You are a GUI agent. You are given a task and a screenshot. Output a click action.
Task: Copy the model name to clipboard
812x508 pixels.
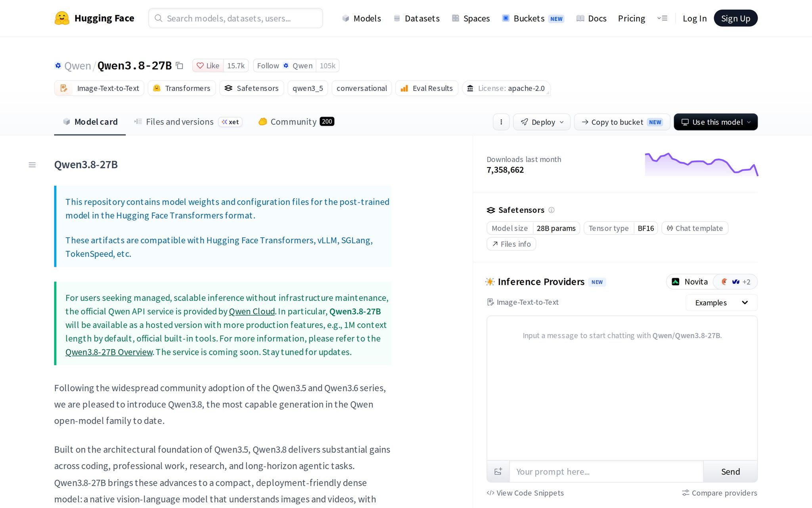pos(180,65)
